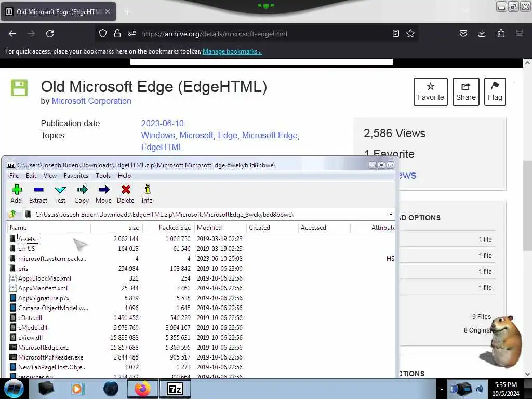The height and width of the screenshot is (399, 532).
Task: Open the 2023-06-10 publication date link
Action: [x=162, y=123]
